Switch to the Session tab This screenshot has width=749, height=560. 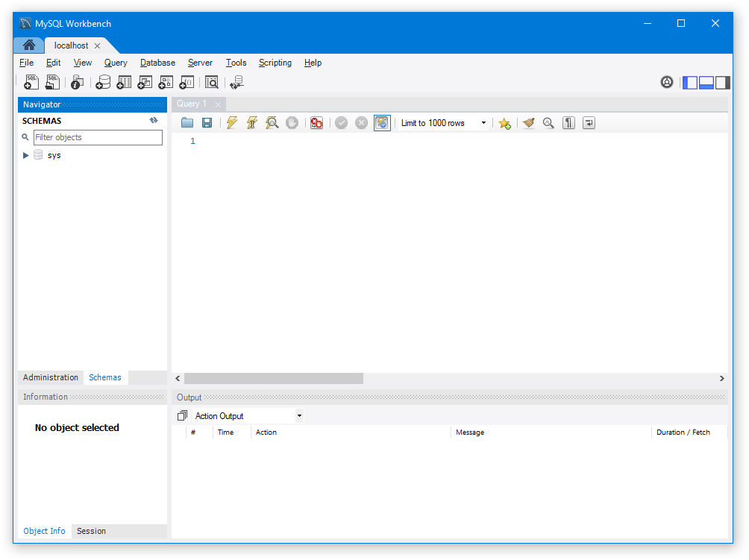(x=91, y=531)
